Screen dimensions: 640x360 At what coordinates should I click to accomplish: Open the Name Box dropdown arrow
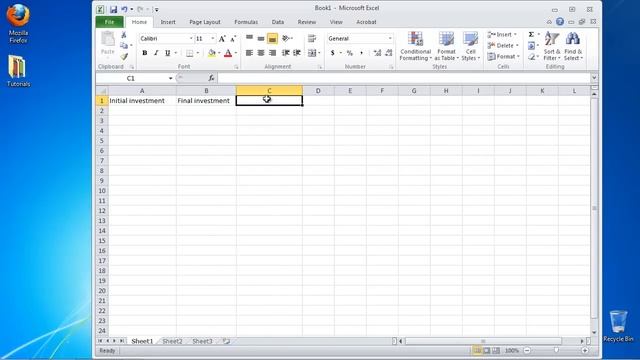coord(170,78)
